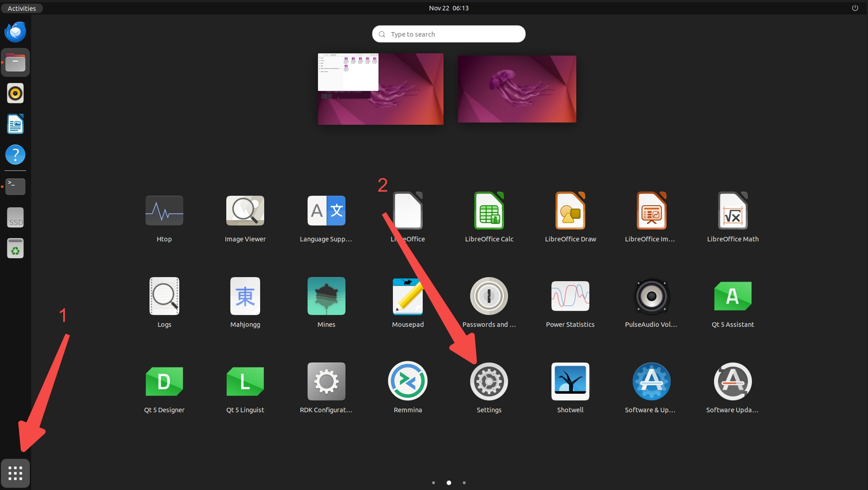Launch LibreOffice Draw
Image resolution: width=868 pixels, height=490 pixels.
pos(570,211)
